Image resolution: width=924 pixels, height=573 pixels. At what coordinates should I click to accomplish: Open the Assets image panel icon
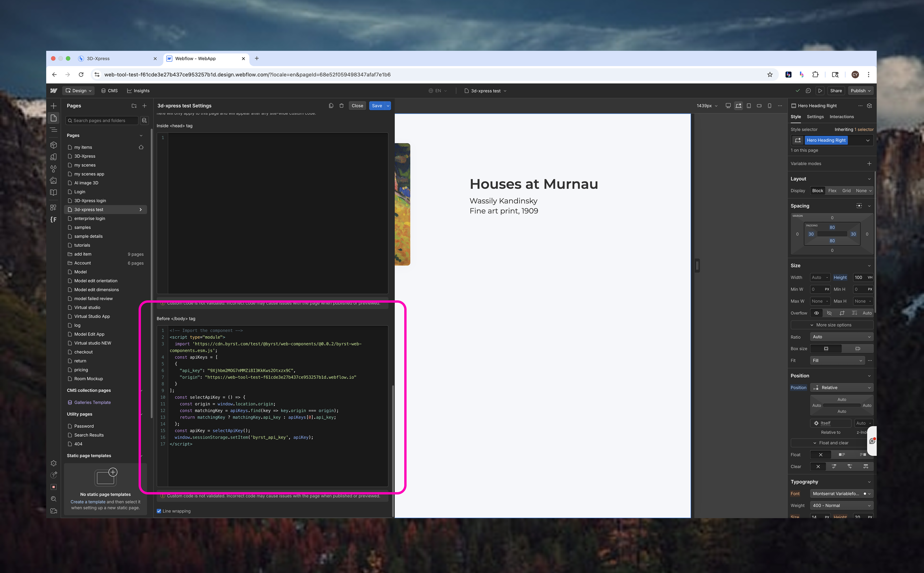coord(53,181)
